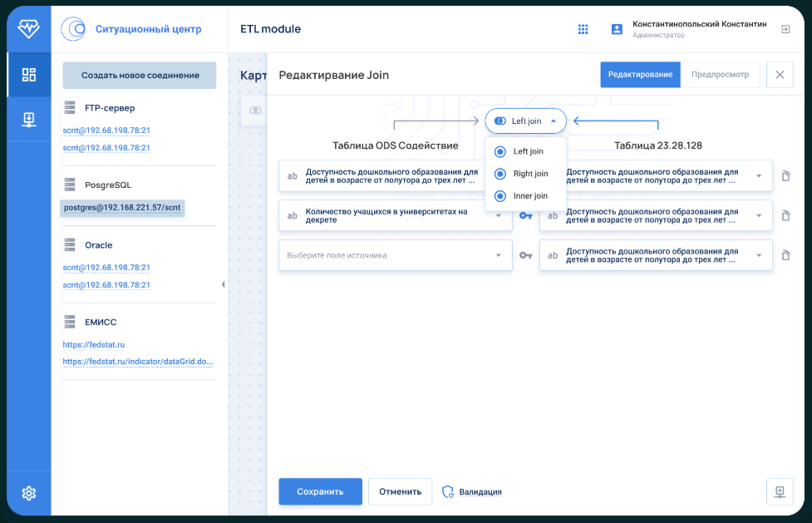Click the key icon in the third join row
The height and width of the screenshot is (523, 812).
pyautogui.click(x=526, y=255)
